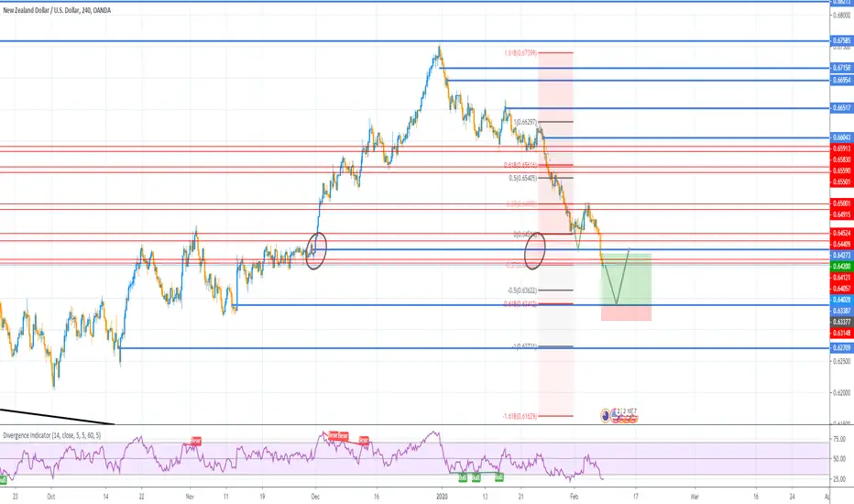Click the first Bear divergence label near November

(196, 441)
